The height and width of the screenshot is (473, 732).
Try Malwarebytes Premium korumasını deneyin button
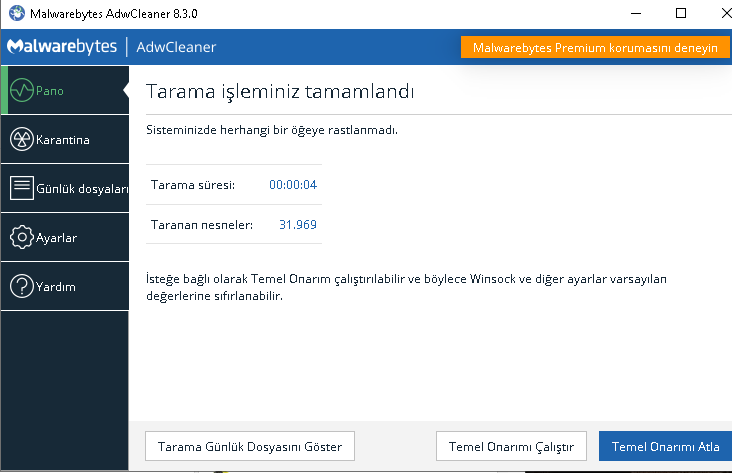coord(595,48)
